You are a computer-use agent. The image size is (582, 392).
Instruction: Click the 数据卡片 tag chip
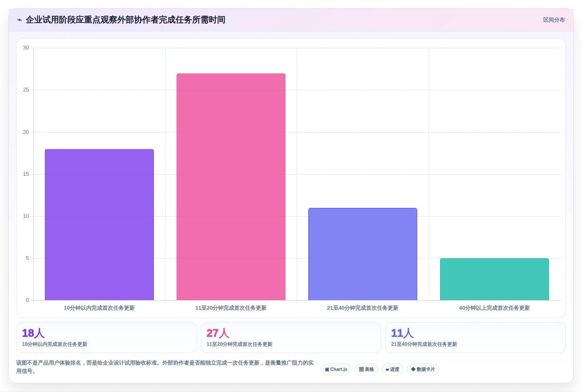423,369
